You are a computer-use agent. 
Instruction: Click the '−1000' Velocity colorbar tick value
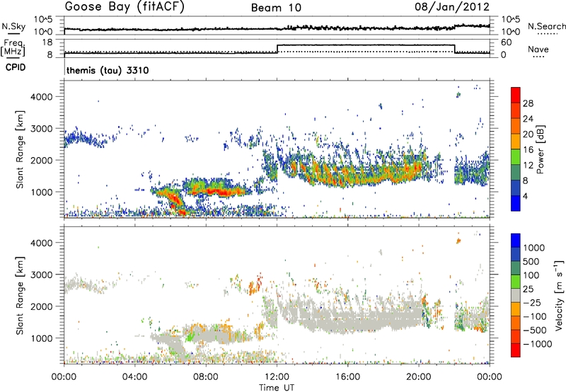tap(537, 344)
